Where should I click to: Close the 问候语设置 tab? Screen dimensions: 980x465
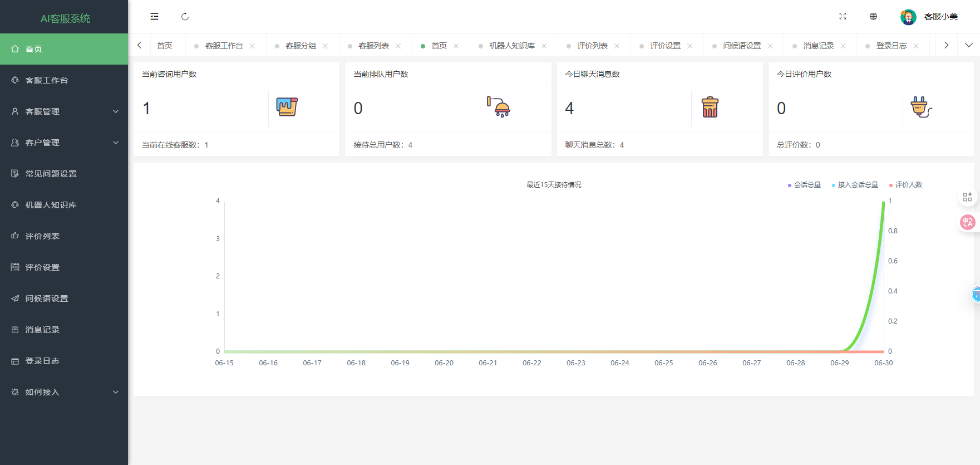tap(770, 46)
